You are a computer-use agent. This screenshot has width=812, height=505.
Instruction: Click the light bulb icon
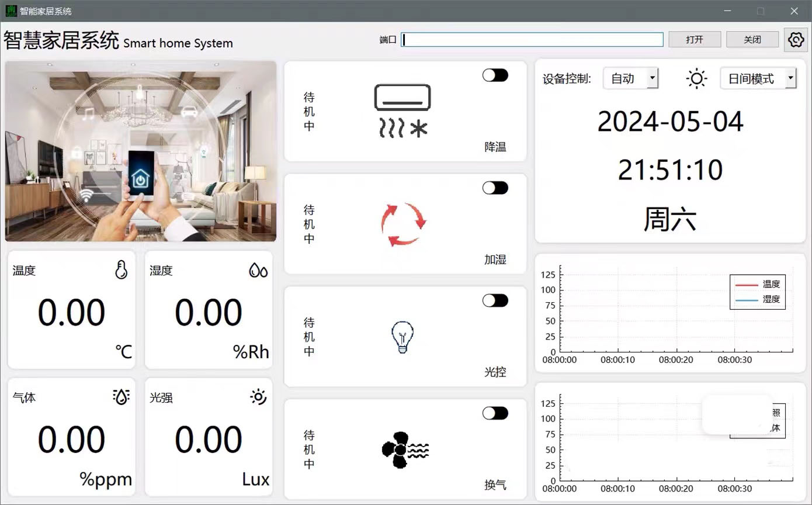pos(402,337)
